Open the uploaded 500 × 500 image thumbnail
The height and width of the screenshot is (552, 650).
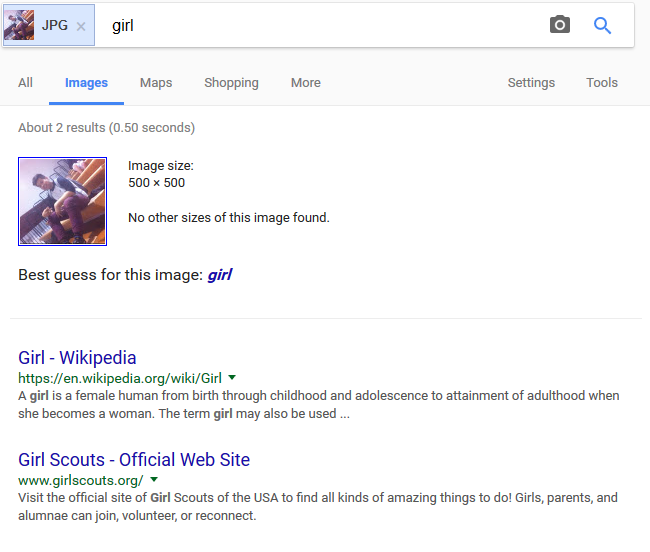(x=63, y=201)
